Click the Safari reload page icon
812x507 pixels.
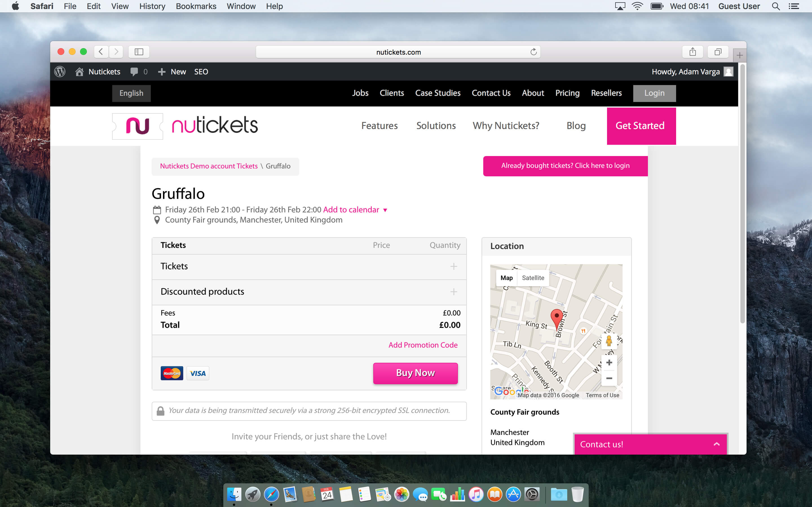click(533, 52)
